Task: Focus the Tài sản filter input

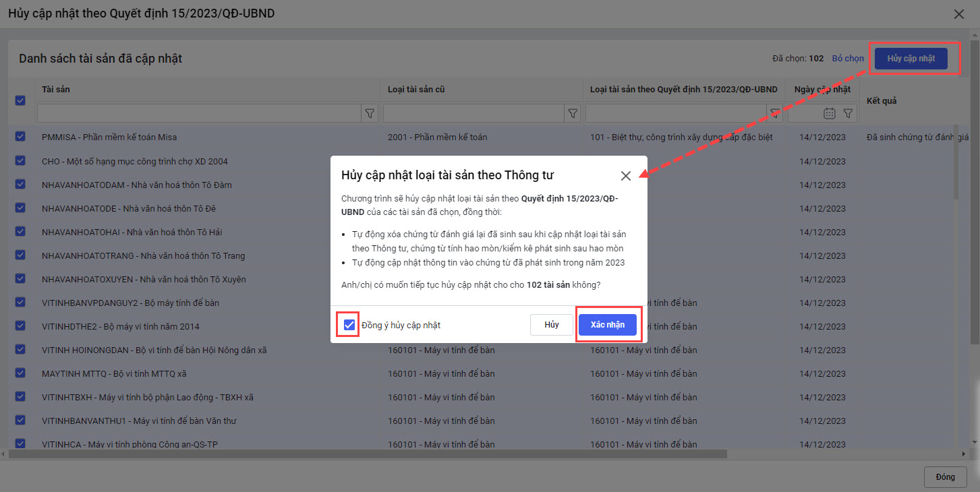Action: click(x=200, y=114)
